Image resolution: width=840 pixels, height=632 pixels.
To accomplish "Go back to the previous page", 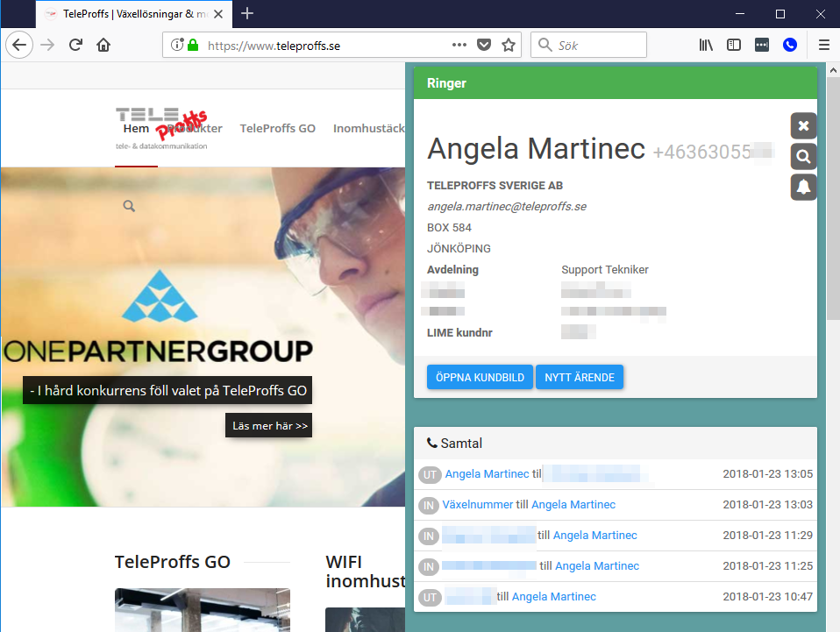I will 19,45.
